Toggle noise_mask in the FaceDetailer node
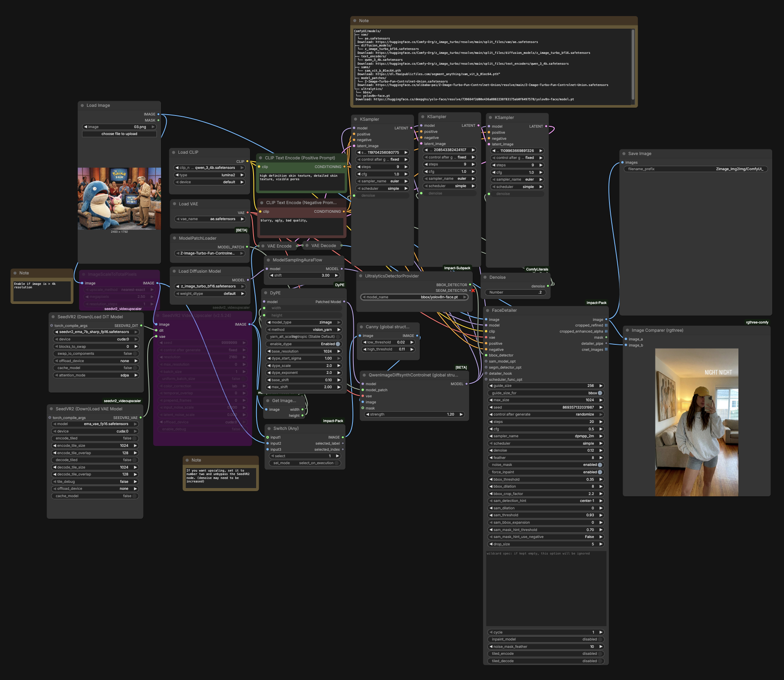 click(600, 465)
